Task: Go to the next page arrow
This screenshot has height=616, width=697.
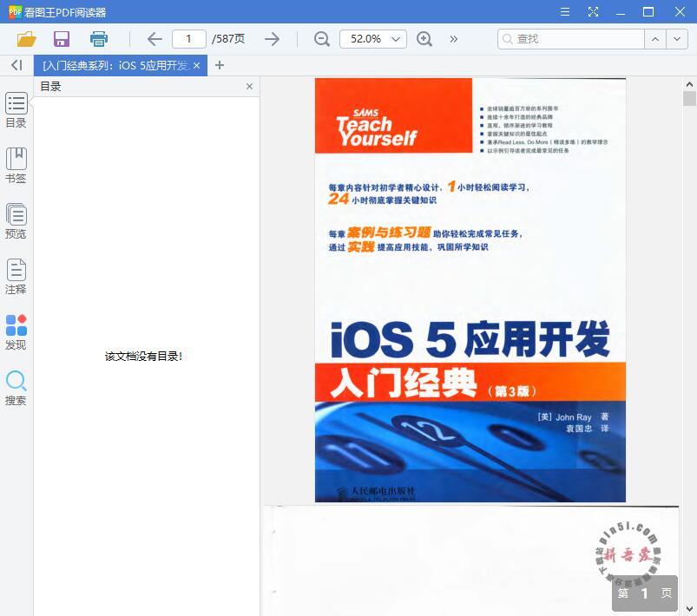Action: coord(272,39)
